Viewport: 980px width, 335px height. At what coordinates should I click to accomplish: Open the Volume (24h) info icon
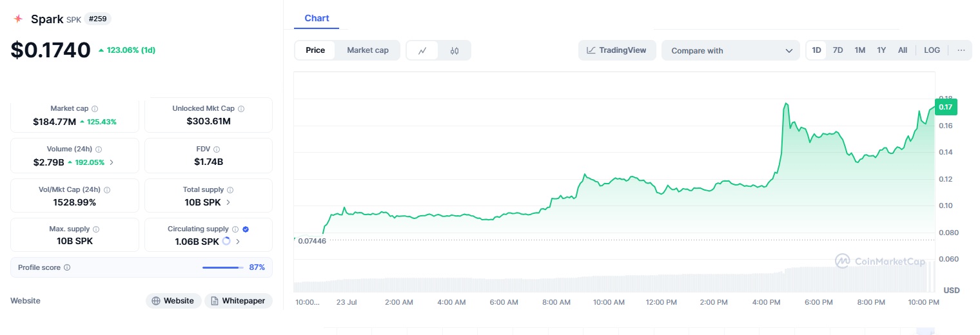[x=99, y=149]
